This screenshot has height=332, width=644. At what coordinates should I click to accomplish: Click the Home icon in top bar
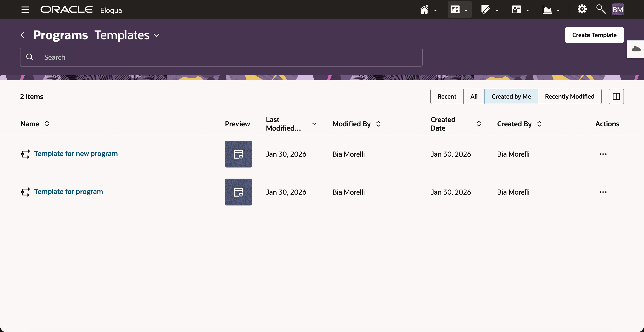424,10
